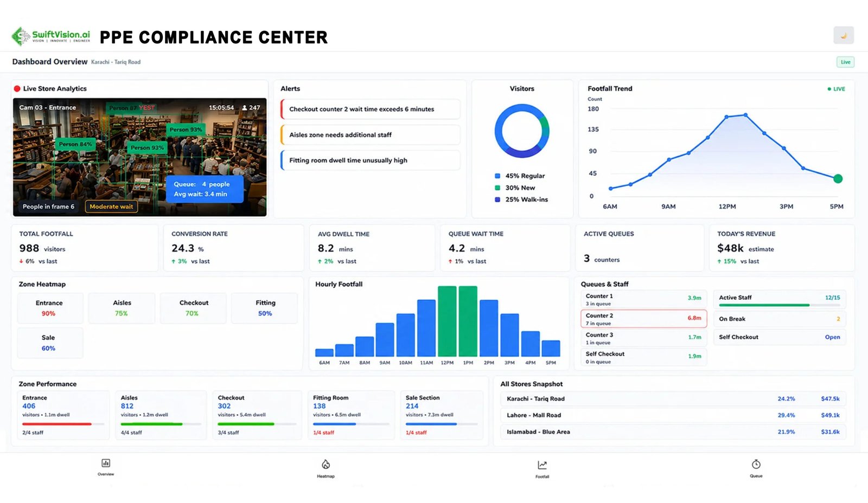Select the Fitting 50% heatmap tile
The width and height of the screenshot is (868, 503).
coord(265,308)
